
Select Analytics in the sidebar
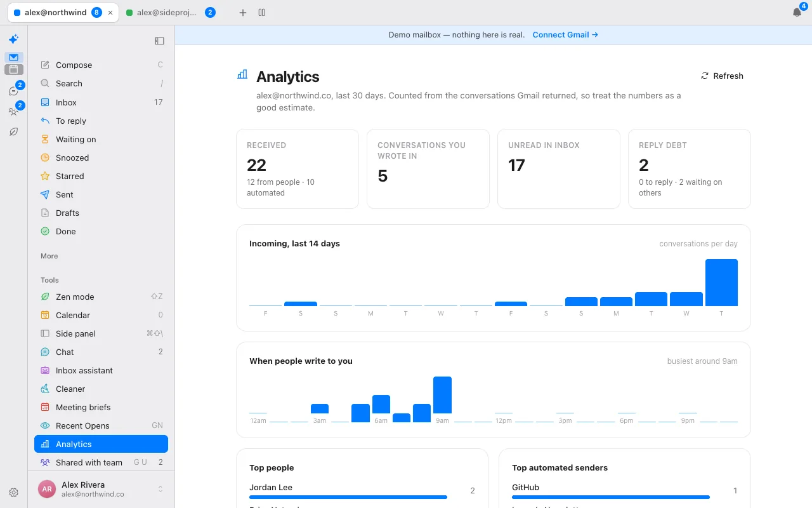point(101,444)
